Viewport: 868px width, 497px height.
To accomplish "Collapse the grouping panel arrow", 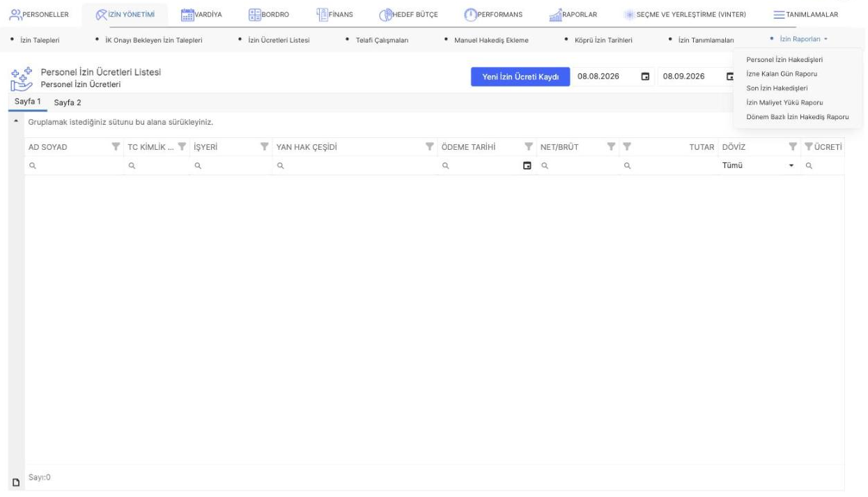I will click(x=15, y=122).
